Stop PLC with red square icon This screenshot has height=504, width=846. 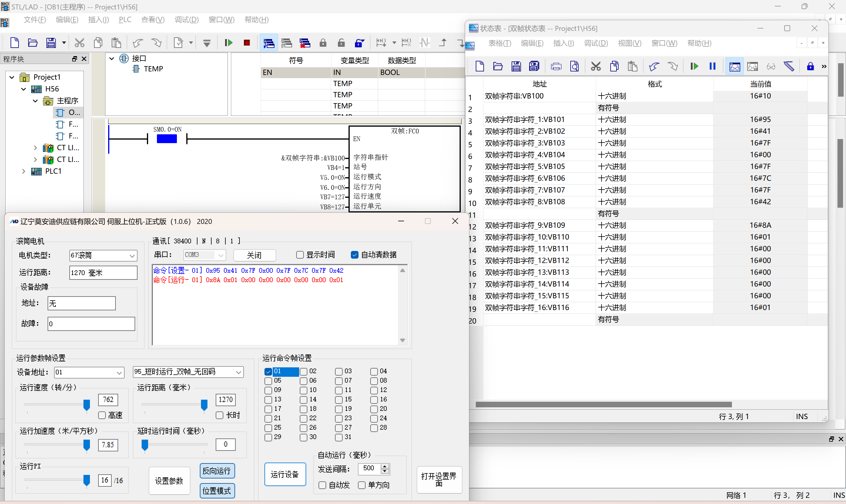(x=247, y=43)
